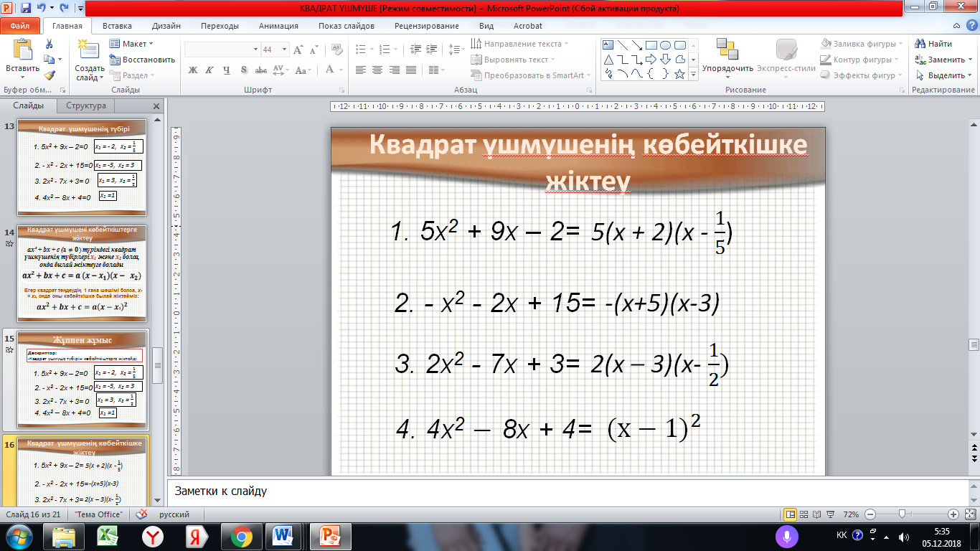
Task: Select the slide 14 thumbnail
Action: pos(82,273)
